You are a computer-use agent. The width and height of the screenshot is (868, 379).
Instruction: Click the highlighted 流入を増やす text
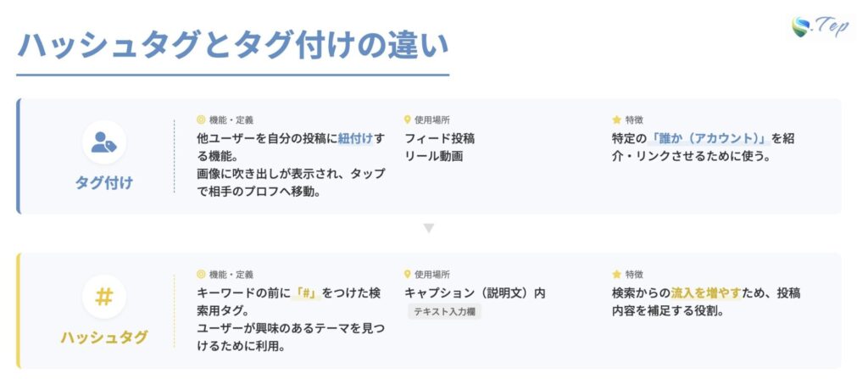pyautogui.click(x=706, y=293)
